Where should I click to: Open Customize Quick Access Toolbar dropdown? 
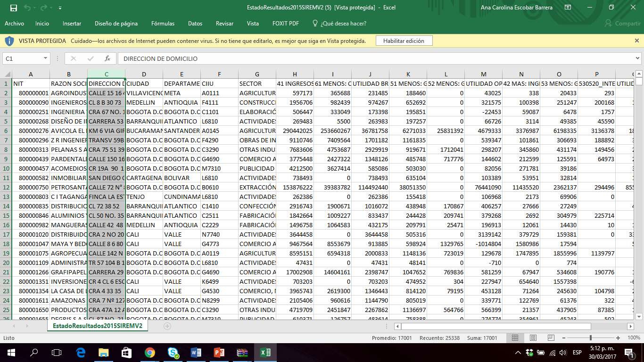(x=60, y=8)
